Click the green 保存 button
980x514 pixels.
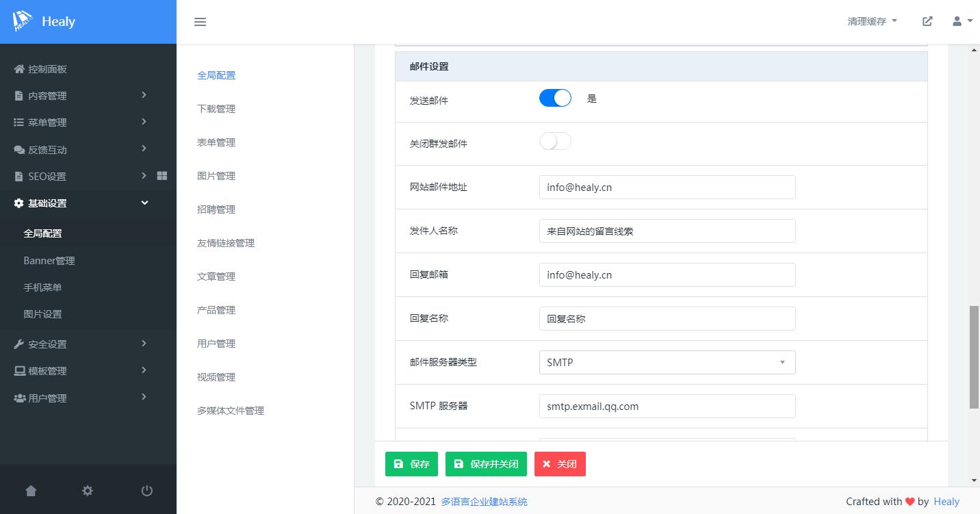411,464
